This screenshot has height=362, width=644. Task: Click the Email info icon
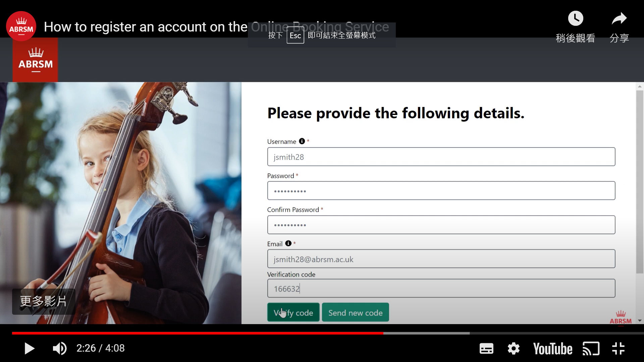click(288, 243)
